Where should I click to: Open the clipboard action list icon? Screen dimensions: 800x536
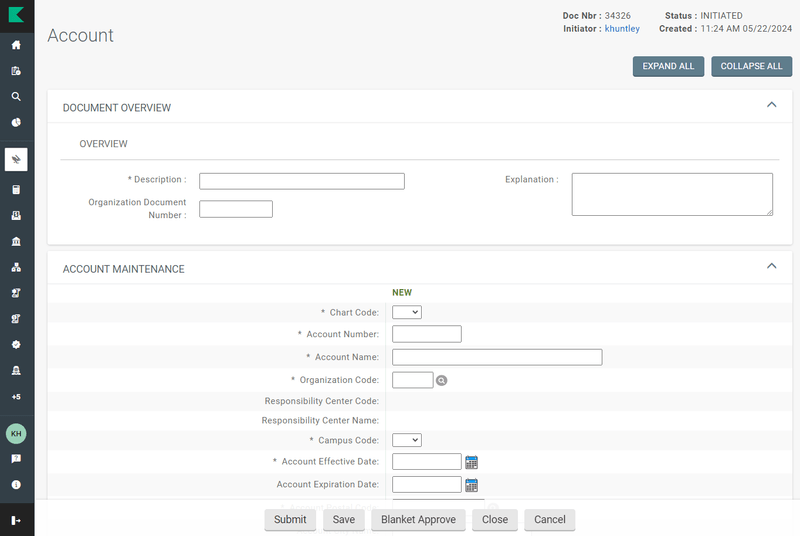(x=16, y=71)
